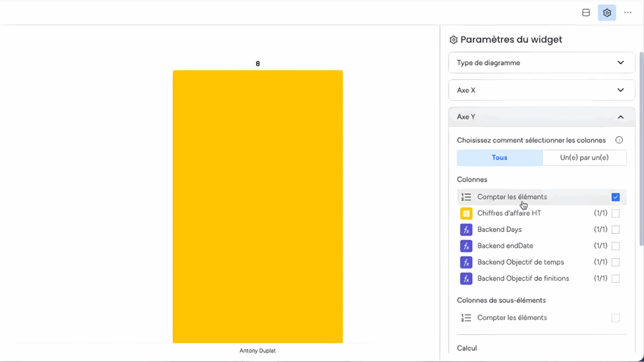
Task: Click the Backend Objectif de temps formula icon
Action: point(466,262)
